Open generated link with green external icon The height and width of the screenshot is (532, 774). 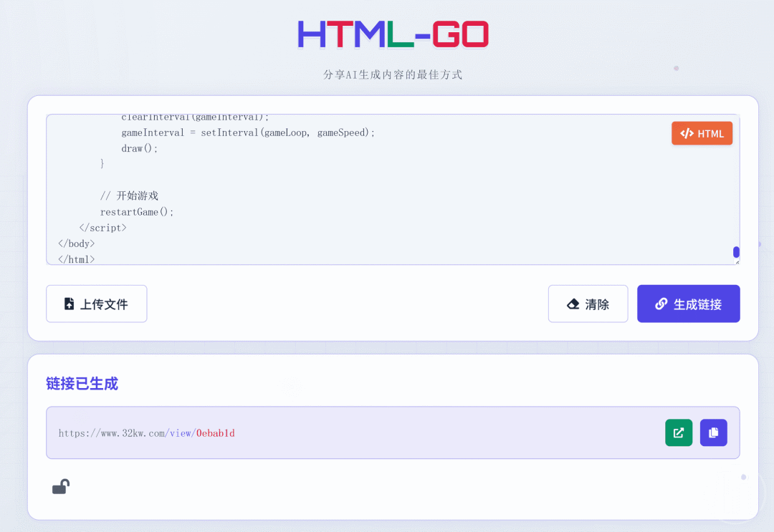679,432
